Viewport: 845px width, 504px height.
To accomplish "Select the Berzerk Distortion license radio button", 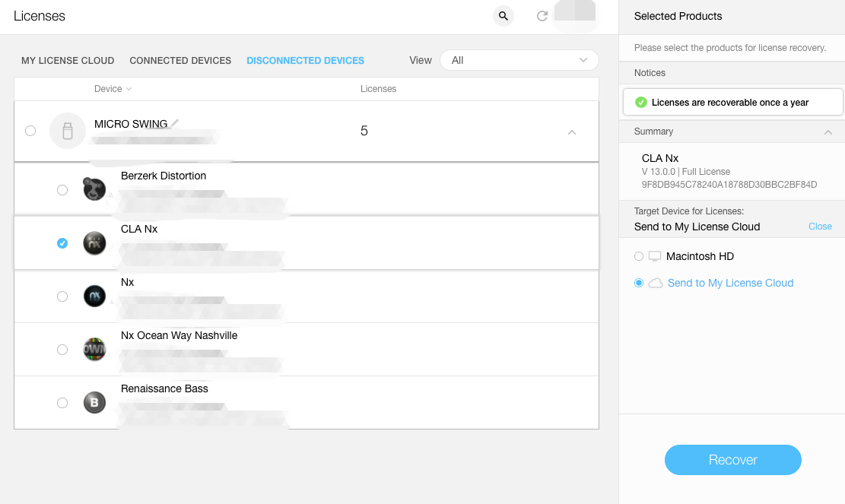I will (x=62, y=190).
